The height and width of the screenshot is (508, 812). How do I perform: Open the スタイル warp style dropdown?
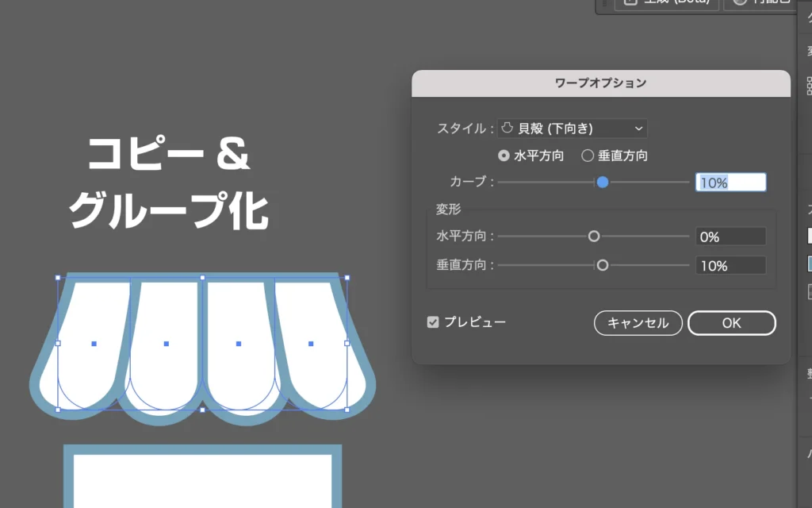point(572,129)
